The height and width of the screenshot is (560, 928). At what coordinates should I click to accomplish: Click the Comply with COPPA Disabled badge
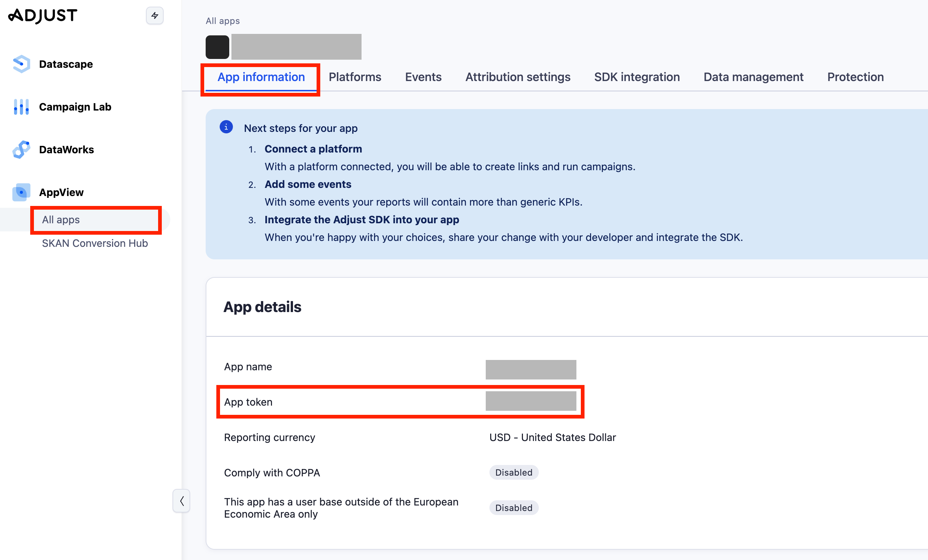(x=513, y=473)
